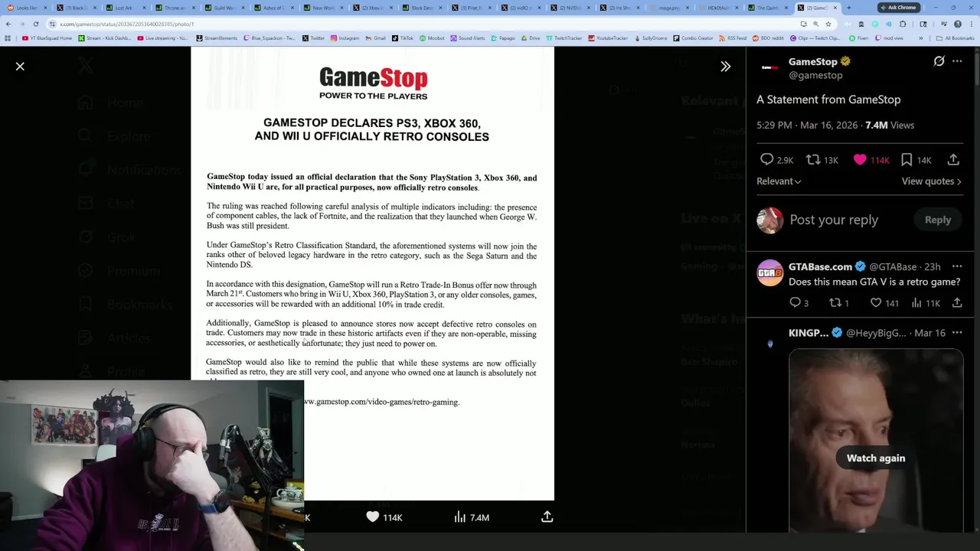
Task: Open a new browser tab
Action: click(848, 8)
